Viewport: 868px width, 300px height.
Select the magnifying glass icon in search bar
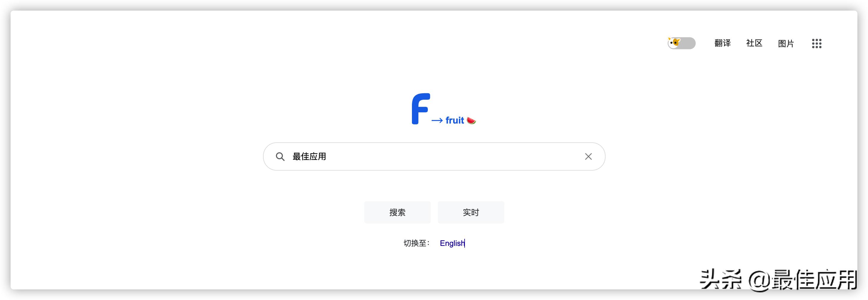click(x=281, y=156)
